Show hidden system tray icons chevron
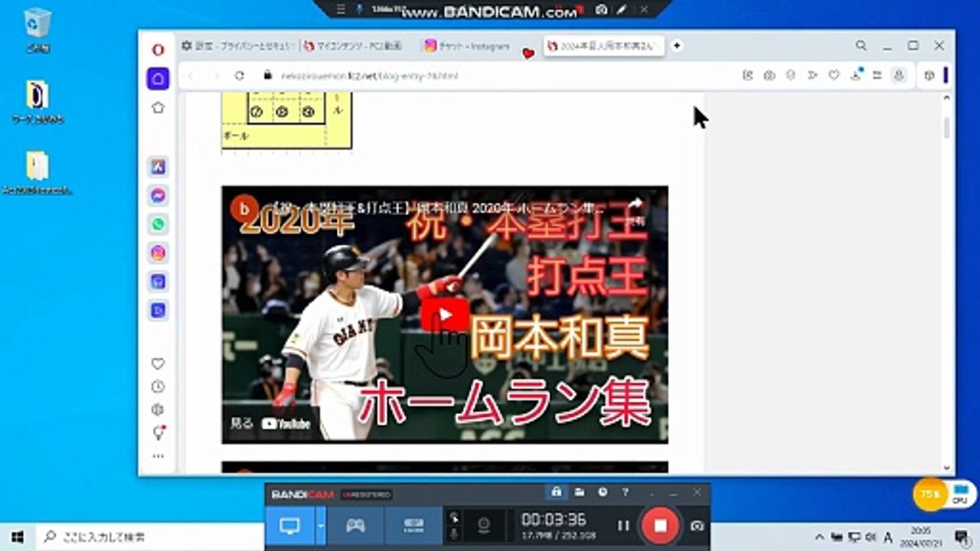 pos(819,536)
